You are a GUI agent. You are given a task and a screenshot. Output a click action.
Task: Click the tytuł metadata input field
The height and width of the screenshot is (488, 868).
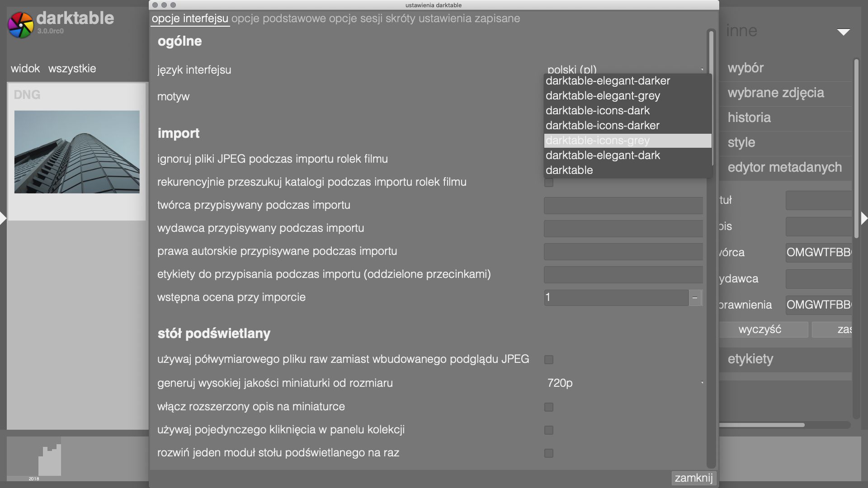coord(819,200)
